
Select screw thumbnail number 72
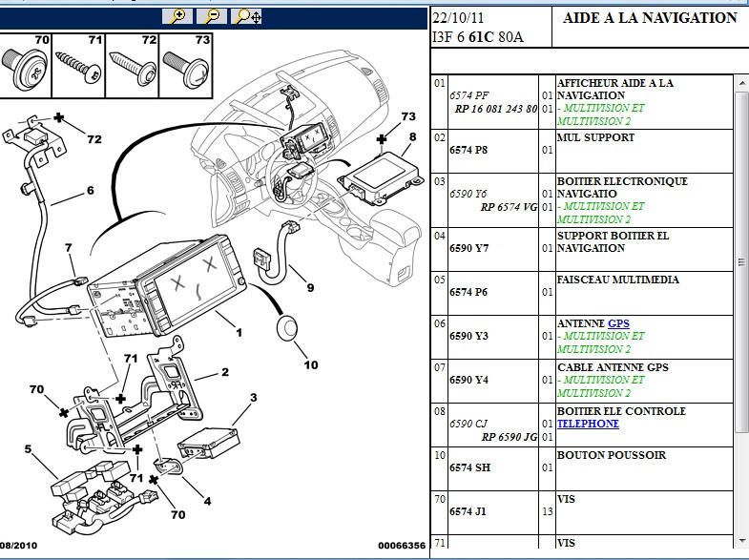coord(132,66)
